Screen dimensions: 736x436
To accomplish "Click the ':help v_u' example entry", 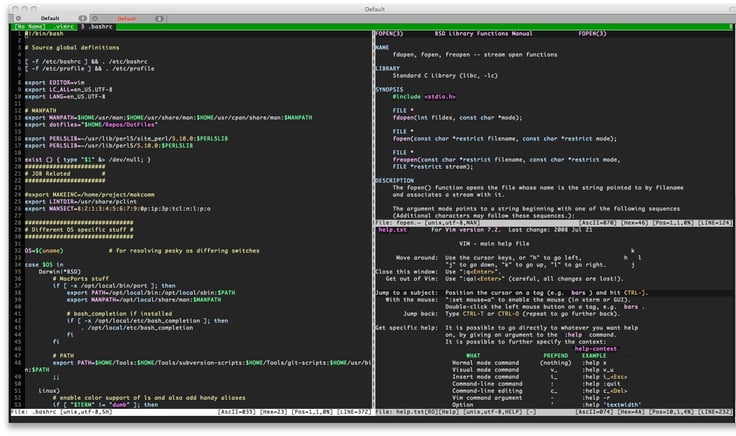I will [598, 370].
